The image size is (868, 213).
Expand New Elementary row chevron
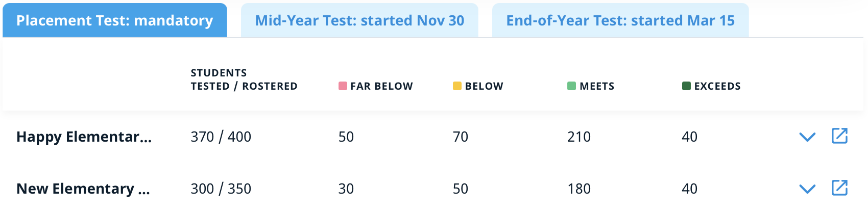(x=807, y=189)
